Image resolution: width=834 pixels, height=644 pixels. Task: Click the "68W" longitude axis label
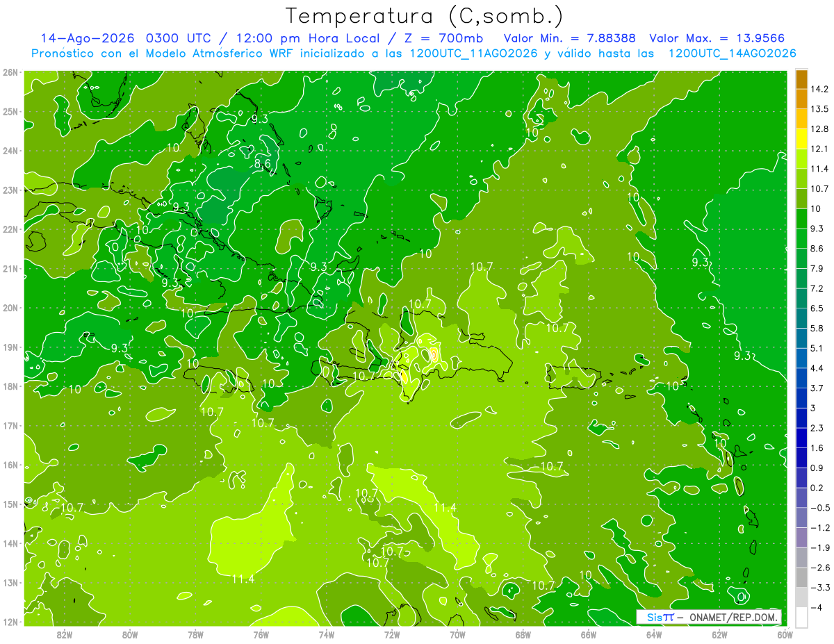click(x=523, y=634)
